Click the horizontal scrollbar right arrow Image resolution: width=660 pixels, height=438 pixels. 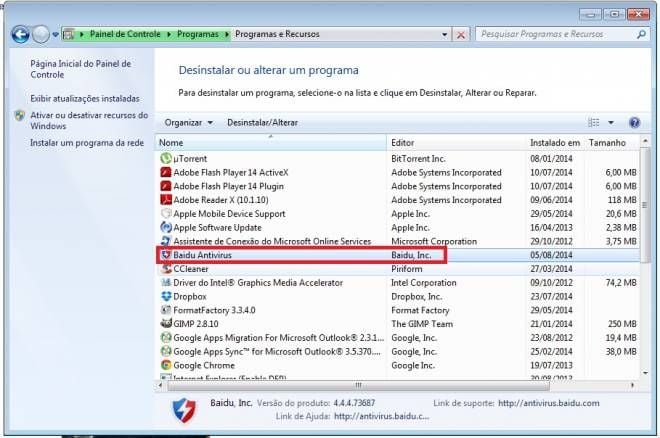tap(632, 385)
